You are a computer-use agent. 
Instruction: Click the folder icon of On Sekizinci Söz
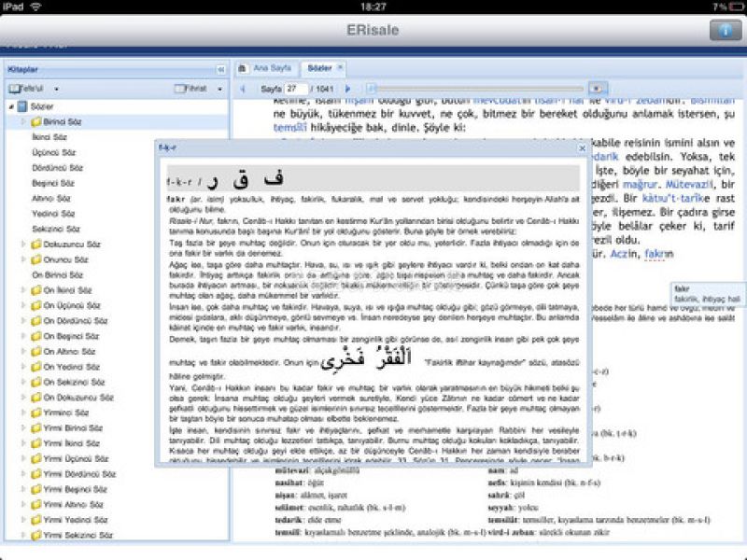click(x=35, y=382)
